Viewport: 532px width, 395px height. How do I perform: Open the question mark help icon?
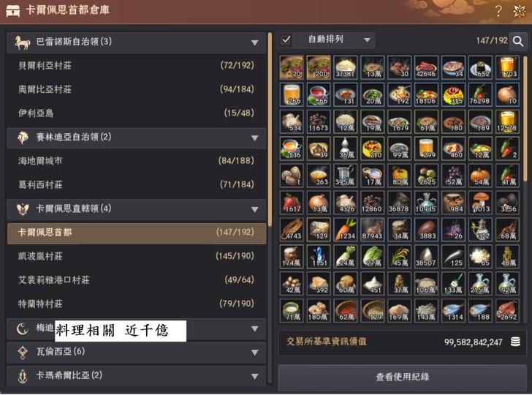tap(498, 11)
